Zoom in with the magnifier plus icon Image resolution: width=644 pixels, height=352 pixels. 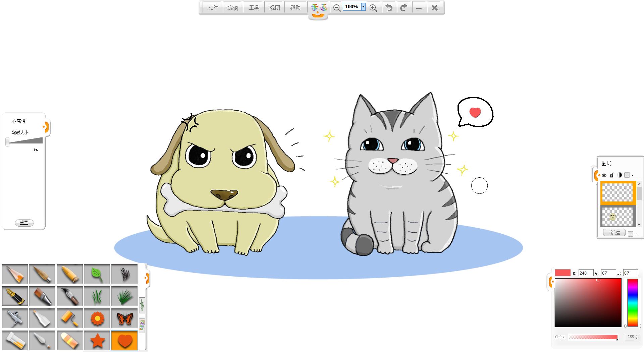tap(373, 8)
